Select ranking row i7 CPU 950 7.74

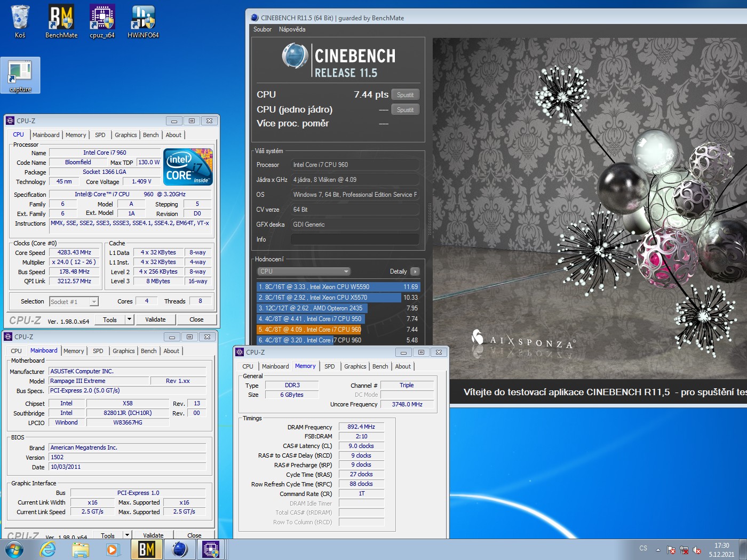(x=338, y=319)
